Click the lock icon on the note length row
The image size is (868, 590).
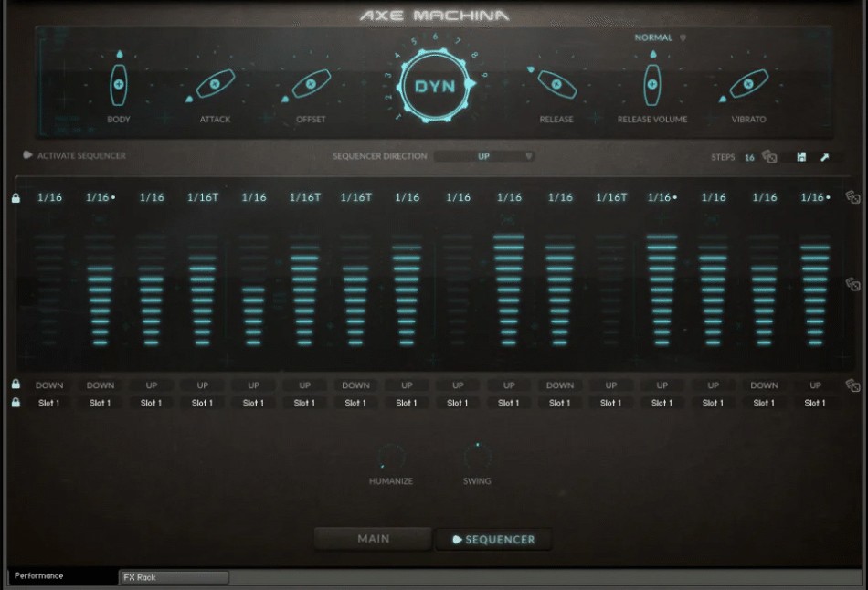(x=16, y=197)
